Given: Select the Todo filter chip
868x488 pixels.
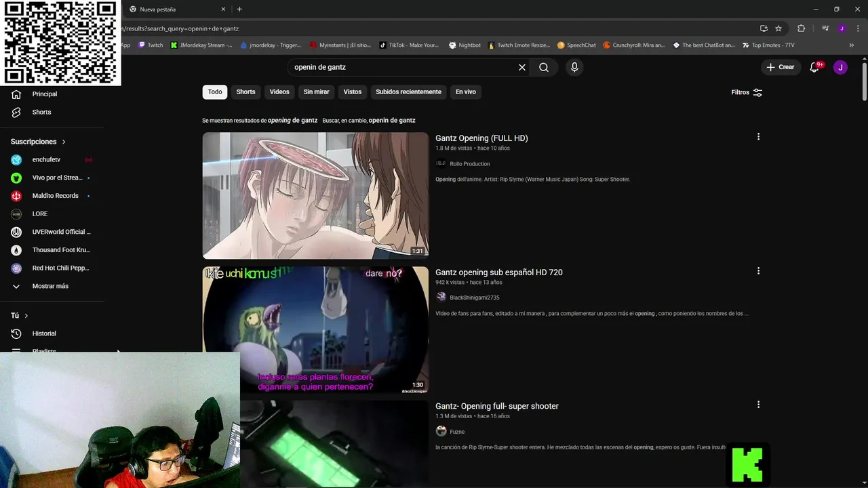Looking at the screenshot, I should [215, 92].
